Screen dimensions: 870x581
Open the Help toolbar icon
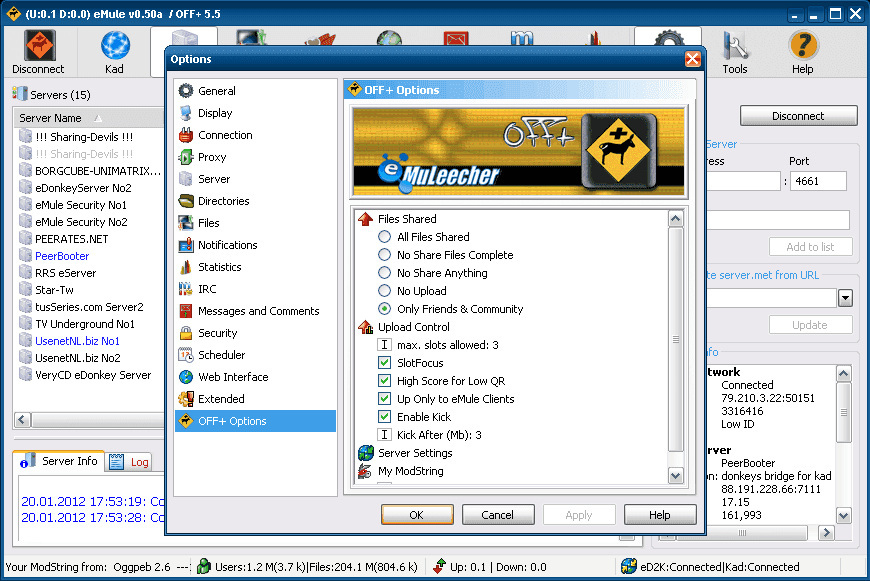tap(802, 52)
